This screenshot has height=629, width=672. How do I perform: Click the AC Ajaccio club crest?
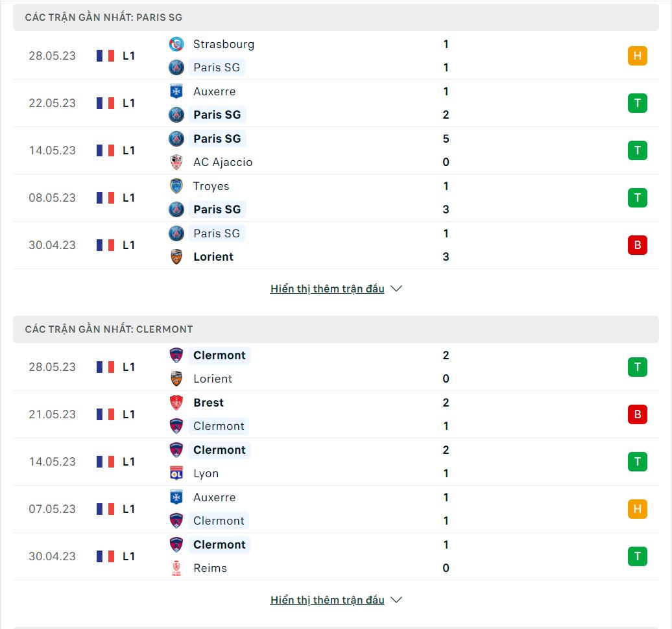(x=176, y=162)
